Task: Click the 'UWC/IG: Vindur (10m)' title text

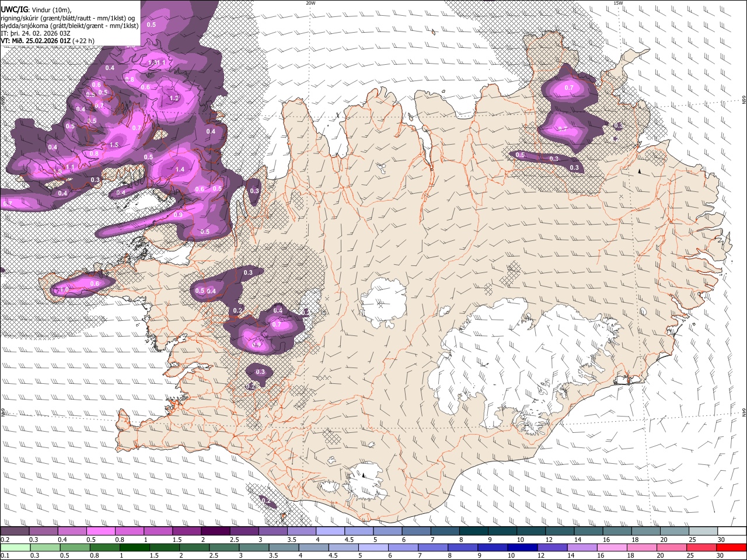Action: (36, 9)
